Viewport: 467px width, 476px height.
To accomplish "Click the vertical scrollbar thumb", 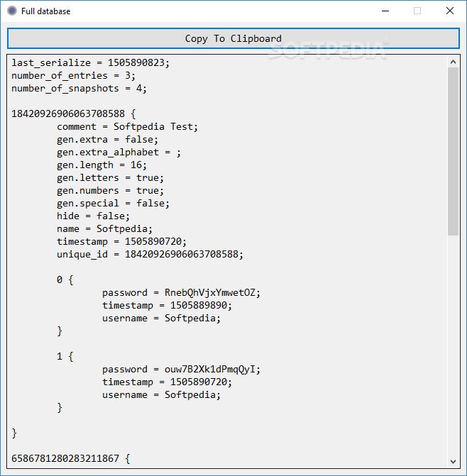I will tap(453, 151).
